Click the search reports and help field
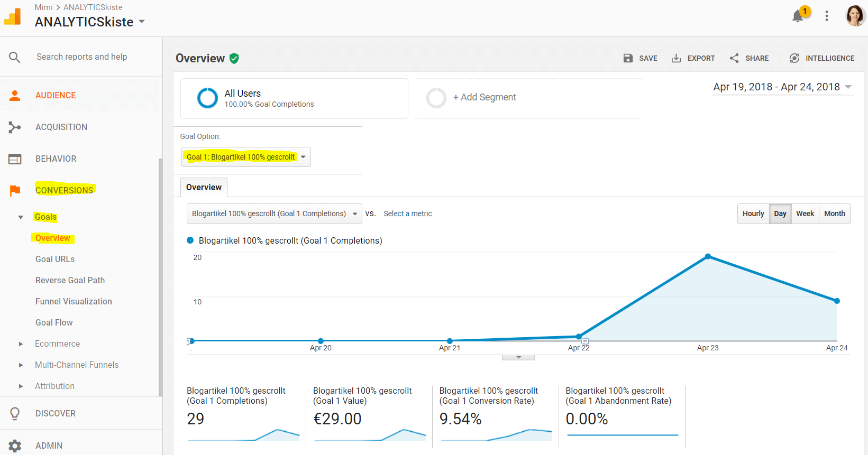The height and width of the screenshot is (455, 868). click(x=82, y=57)
